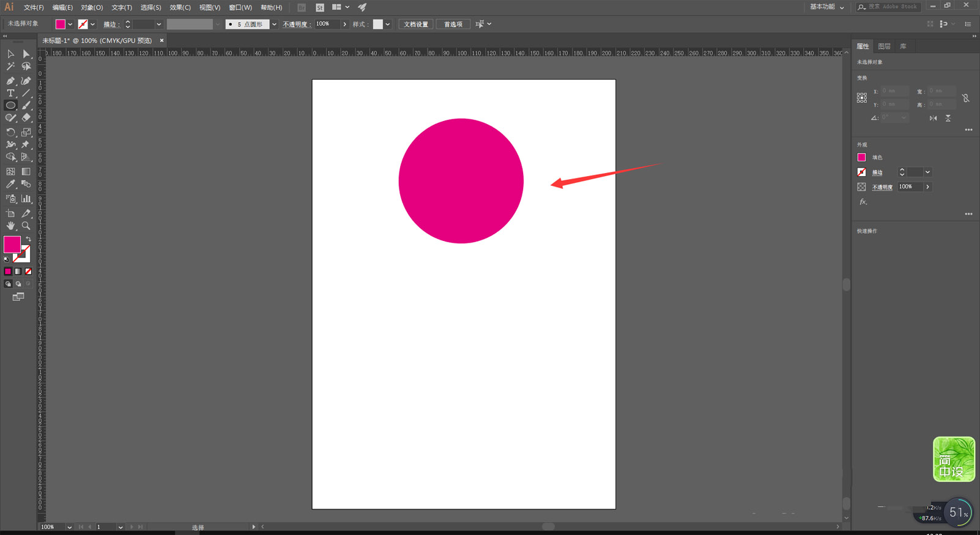Activate the Zoom magnifier tool
Viewport: 980px width, 535px height.
pos(26,226)
